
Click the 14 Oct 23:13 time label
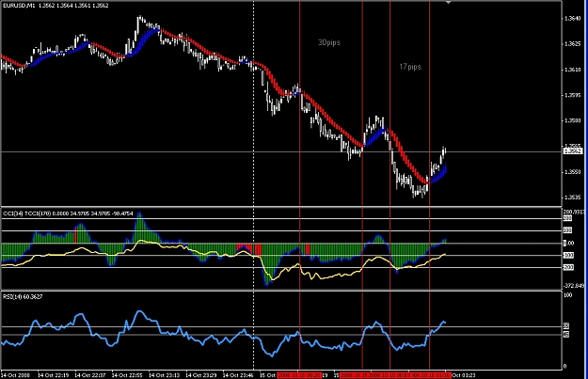tap(165, 375)
